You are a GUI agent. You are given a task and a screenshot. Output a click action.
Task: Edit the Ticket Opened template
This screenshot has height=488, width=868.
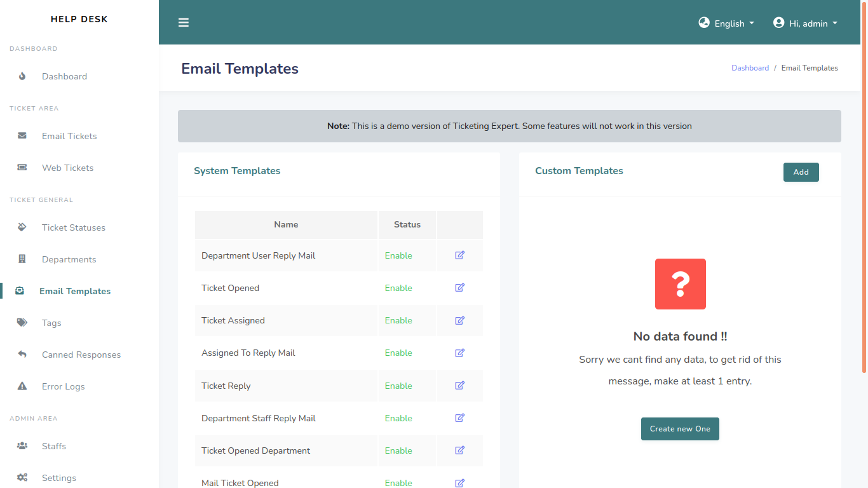click(x=459, y=287)
